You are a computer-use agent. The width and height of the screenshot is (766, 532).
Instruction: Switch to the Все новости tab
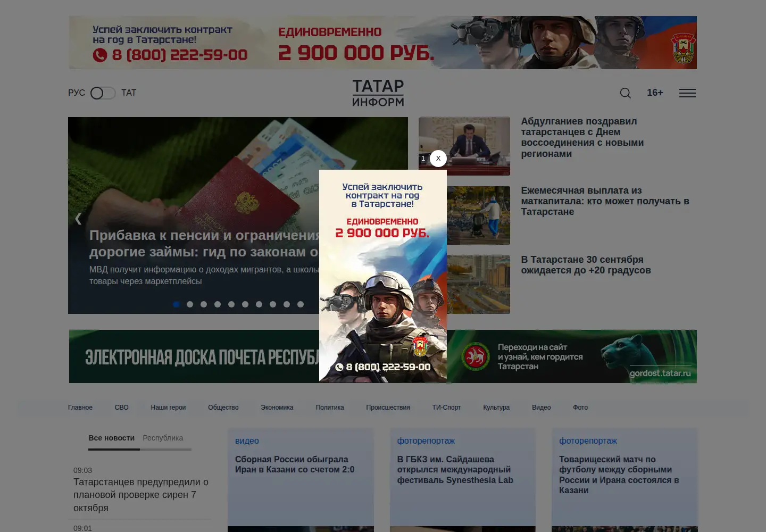(x=112, y=438)
